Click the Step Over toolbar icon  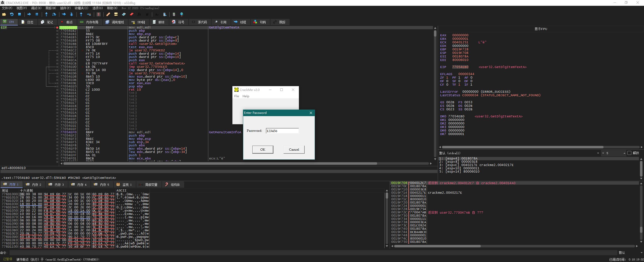(54, 14)
